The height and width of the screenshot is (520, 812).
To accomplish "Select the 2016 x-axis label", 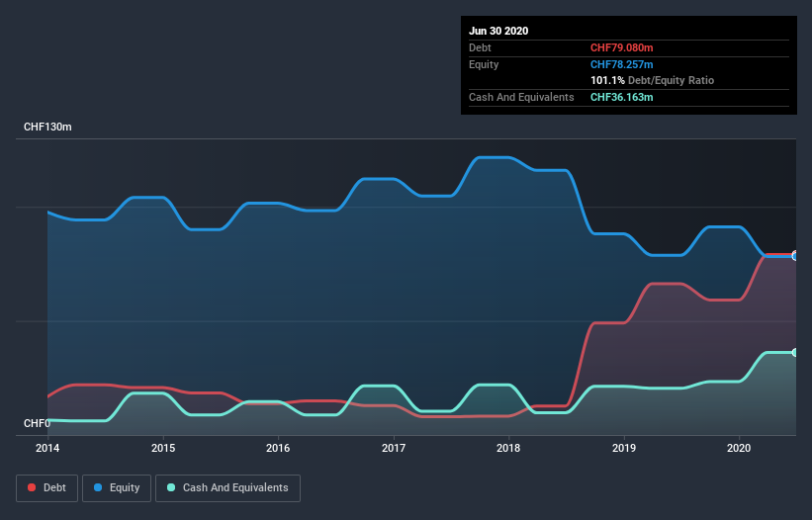I will [278, 448].
